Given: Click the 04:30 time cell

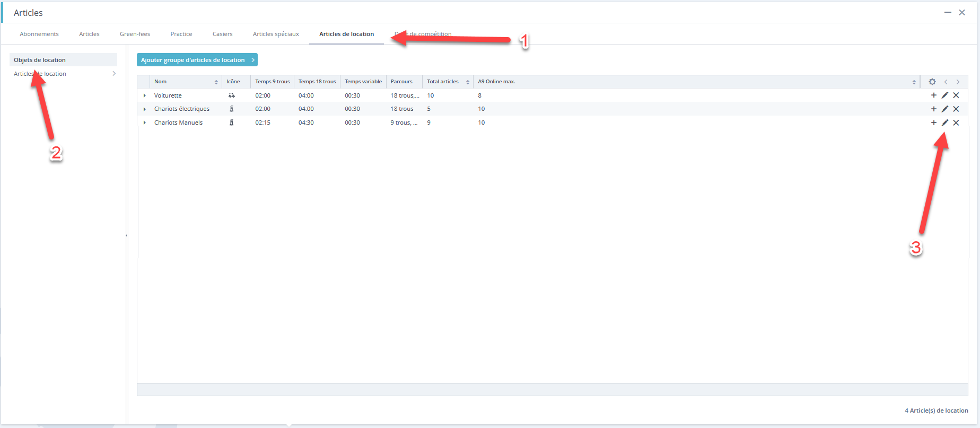Looking at the screenshot, I should (306, 123).
